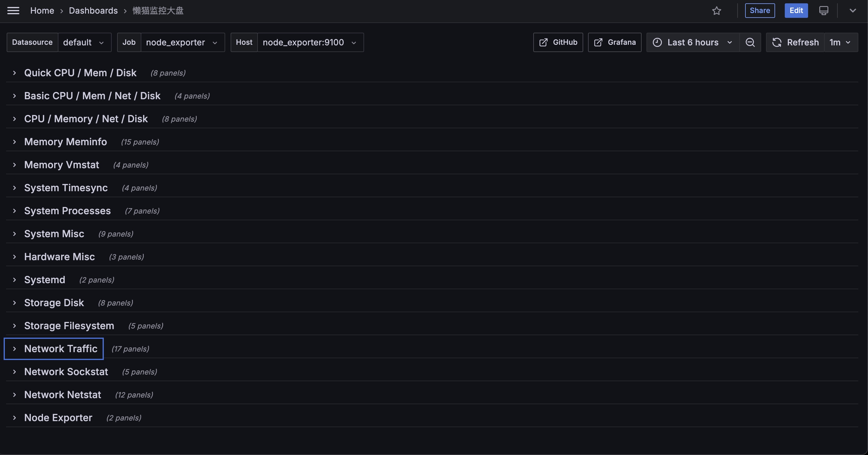Click the Edit dashboard button

[796, 11]
